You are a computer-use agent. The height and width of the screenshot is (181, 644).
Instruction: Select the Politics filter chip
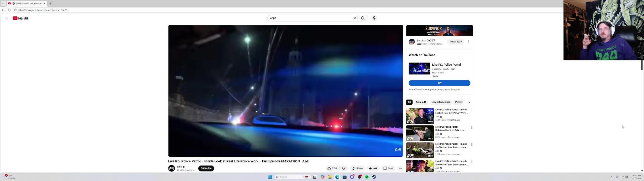459,102
